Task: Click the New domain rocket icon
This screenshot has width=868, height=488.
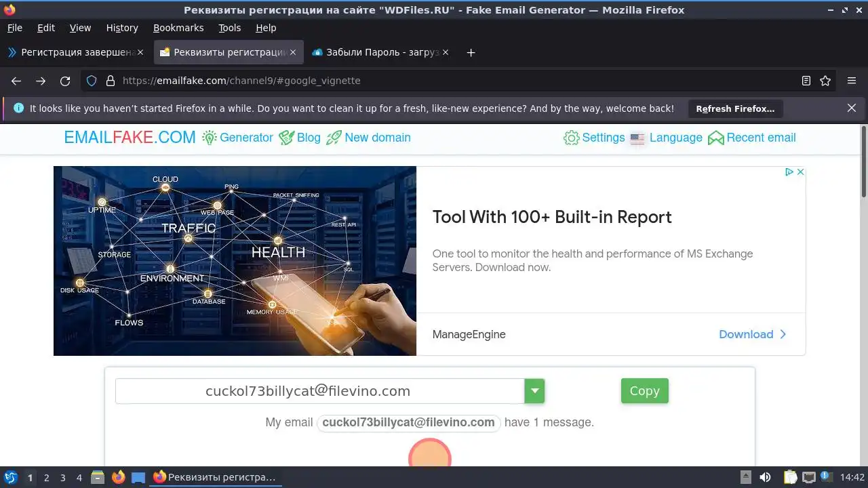Action: click(334, 138)
